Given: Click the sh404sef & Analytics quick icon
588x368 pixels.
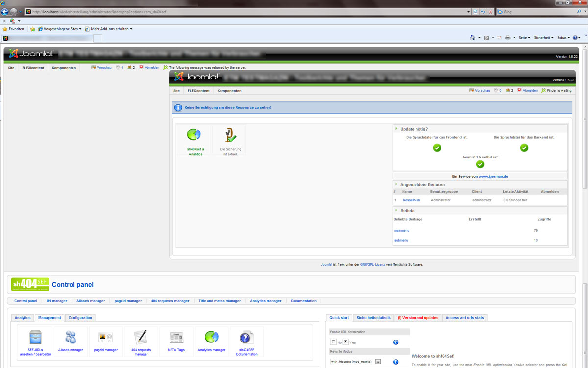Looking at the screenshot, I should pyautogui.click(x=195, y=140).
